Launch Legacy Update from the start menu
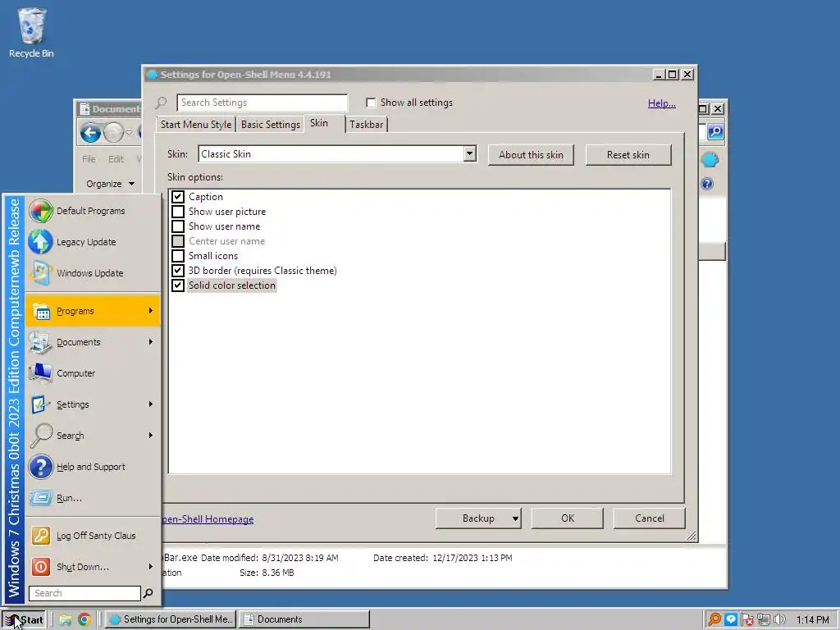Image resolution: width=840 pixels, height=630 pixels. point(93,242)
